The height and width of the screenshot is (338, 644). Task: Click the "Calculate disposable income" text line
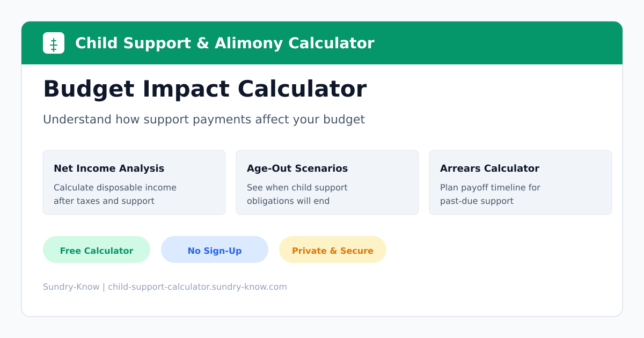(x=115, y=188)
